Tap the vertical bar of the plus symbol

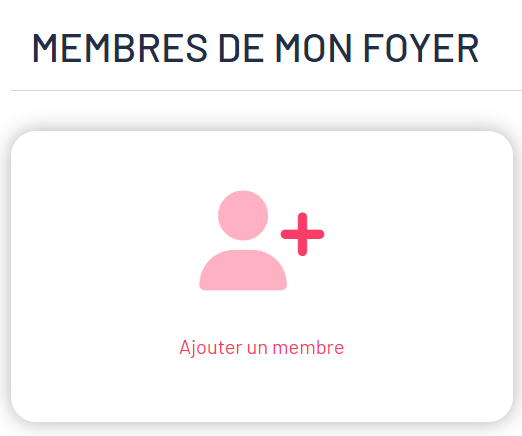click(302, 234)
